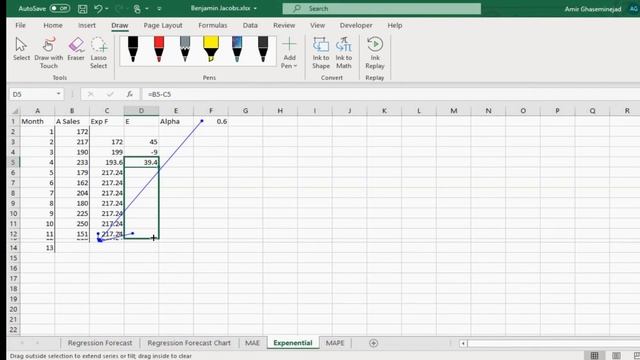The height and width of the screenshot is (360, 640).
Task: Switch to the Home tab
Action: click(x=53, y=25)
